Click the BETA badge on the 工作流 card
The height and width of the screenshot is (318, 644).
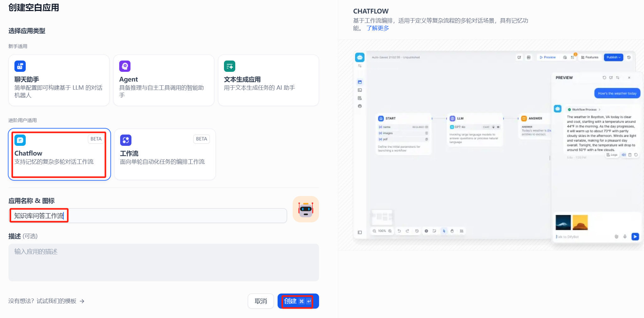201,139
